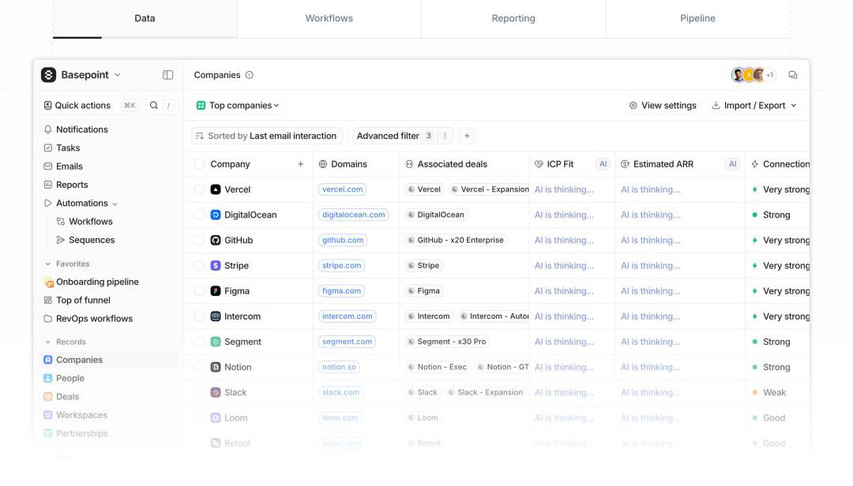Open the Import / Export dropdown
The height and width of the screenshot is (486, 853).
pos(754,105)
